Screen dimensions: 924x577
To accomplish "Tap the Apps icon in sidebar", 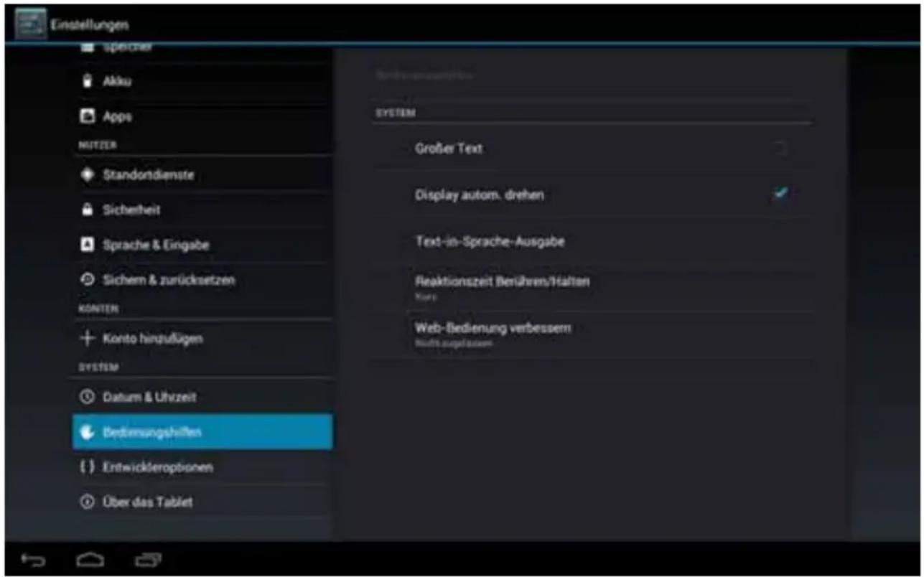I will click(x=88, y=116).
